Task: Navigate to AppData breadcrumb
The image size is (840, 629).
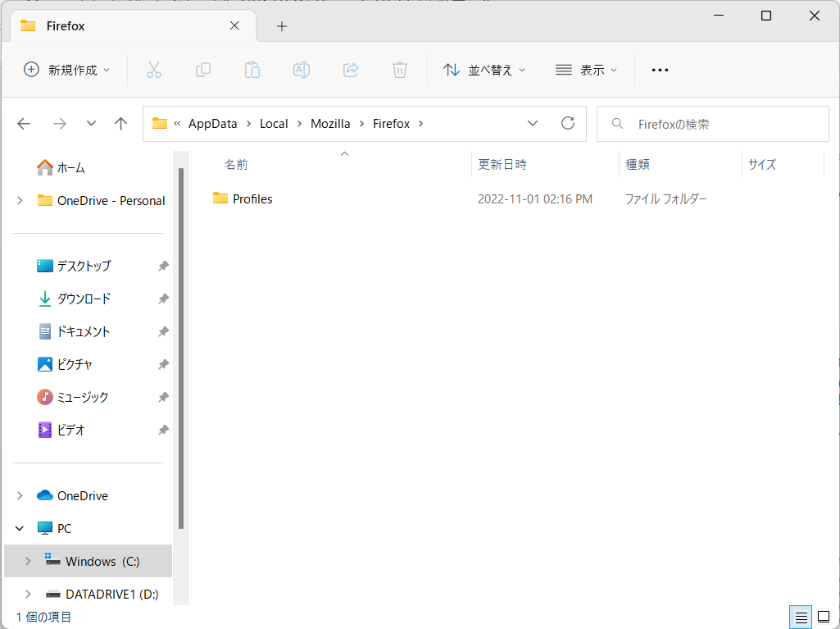Action: coord(213,124)
